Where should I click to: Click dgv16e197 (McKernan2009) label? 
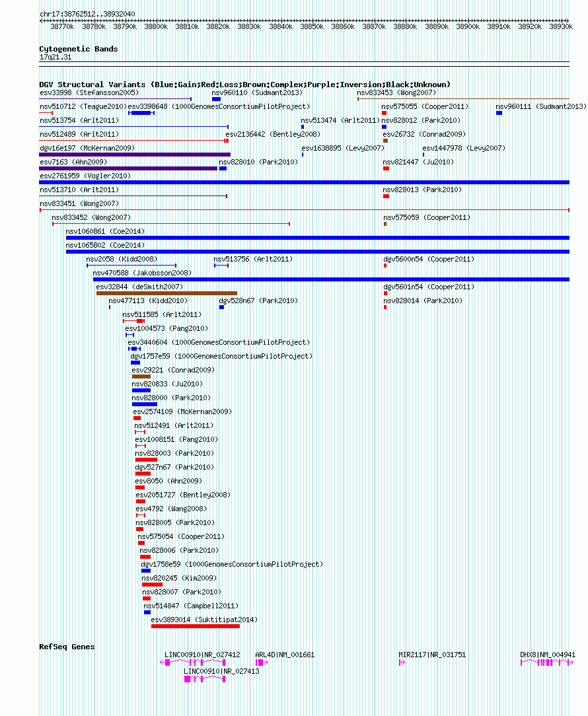[x=87, y=148]
